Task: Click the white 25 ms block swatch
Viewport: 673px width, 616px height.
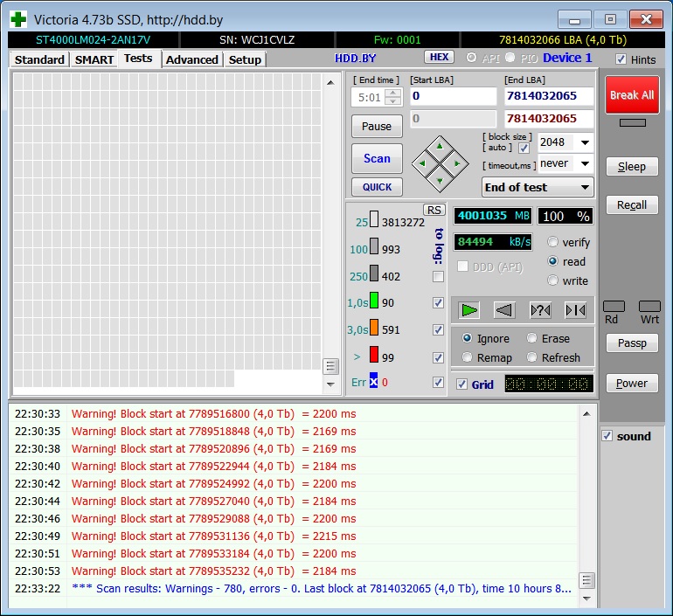Action: [x=374, y=219]
